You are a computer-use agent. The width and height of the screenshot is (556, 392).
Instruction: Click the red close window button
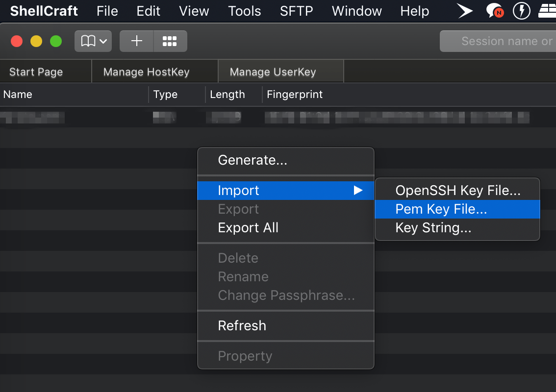[x=17, y=41]
